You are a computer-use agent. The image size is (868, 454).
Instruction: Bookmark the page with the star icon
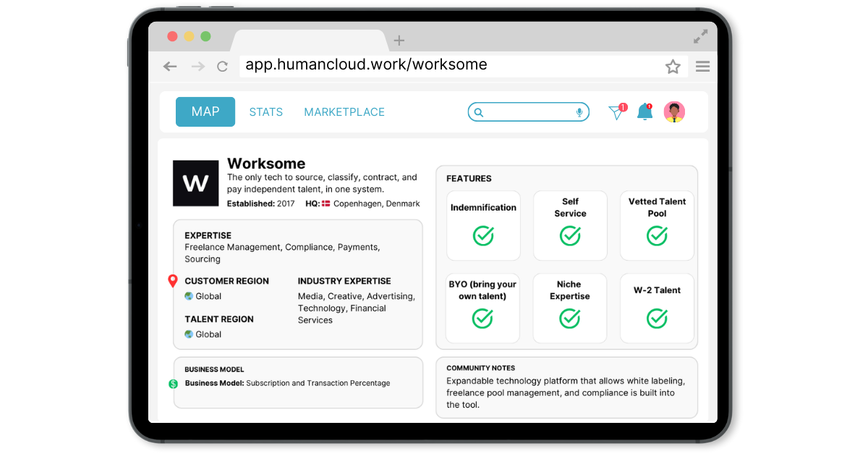pyautogui.click(x=673, y=67)
